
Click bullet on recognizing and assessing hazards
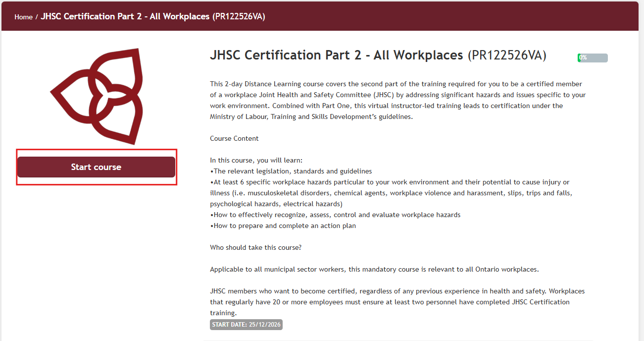pyautogui.click(x=335, y=215)
